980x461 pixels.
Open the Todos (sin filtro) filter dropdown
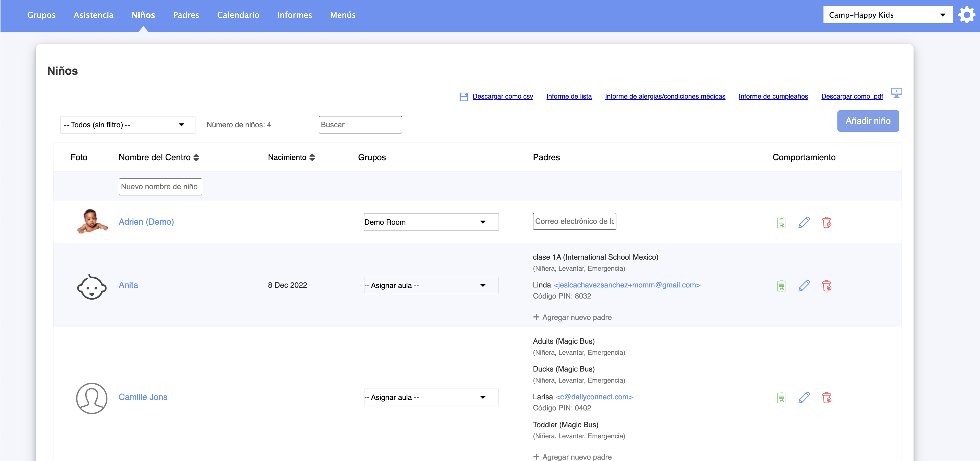click(x=128, y=125)
